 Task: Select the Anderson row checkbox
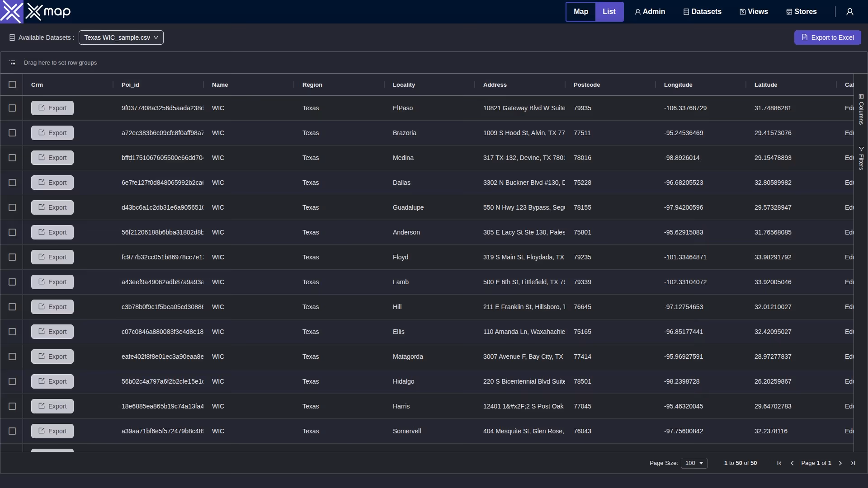(12, 232)
